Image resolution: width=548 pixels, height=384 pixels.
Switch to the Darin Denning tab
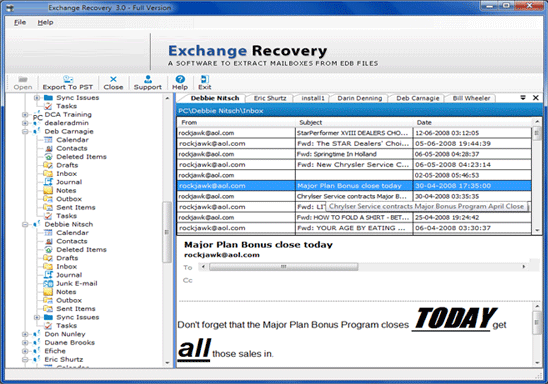click(x=360, y=98)
